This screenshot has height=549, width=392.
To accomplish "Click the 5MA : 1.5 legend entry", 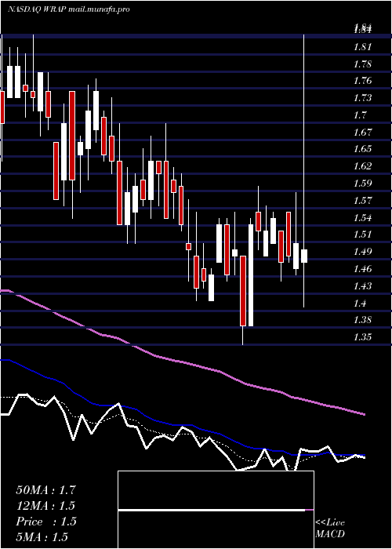I will coord(42,536).
